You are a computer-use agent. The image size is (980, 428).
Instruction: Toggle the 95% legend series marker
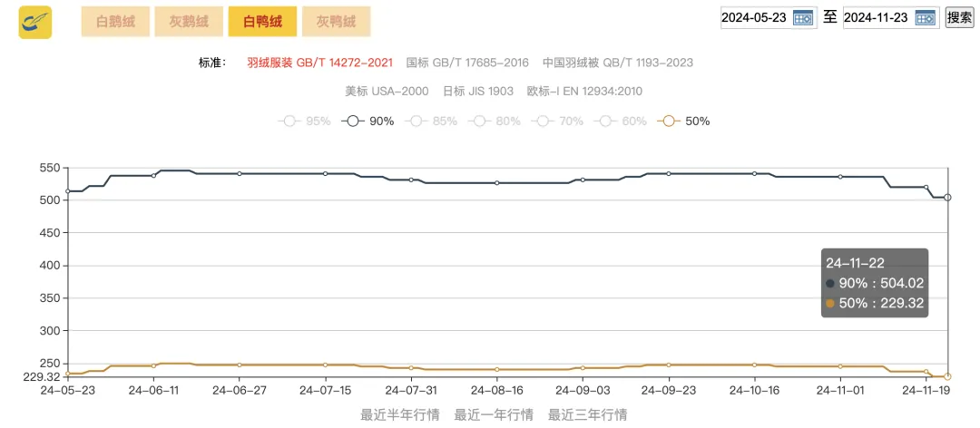click(x=290, y=122)
